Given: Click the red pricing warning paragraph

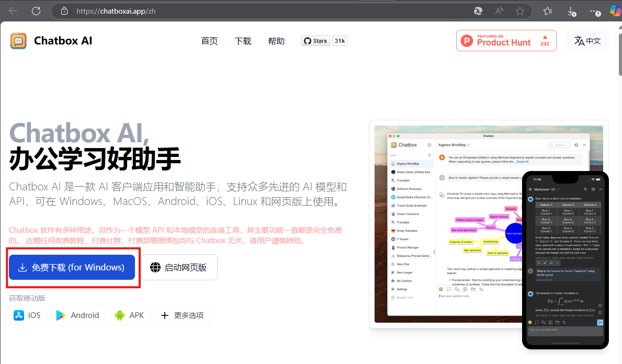Looking at the screenshot, I should coord(175,235).
